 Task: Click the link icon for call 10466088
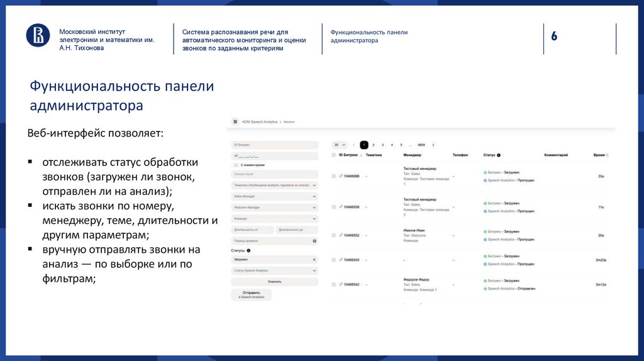341,175
